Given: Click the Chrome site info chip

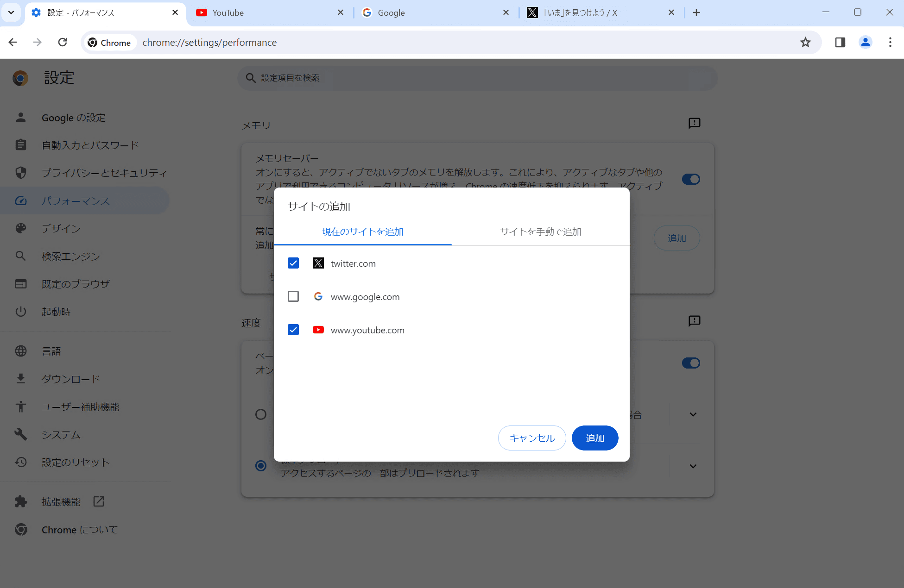Looking at the screenshot, I should [109, 43].
